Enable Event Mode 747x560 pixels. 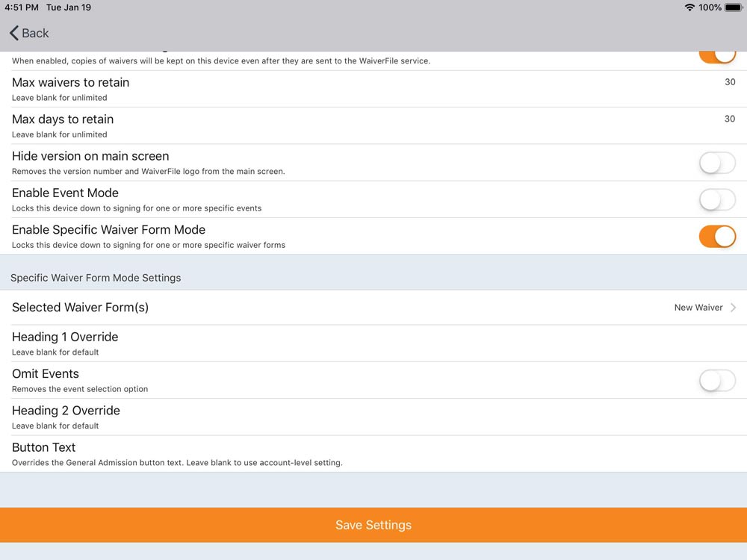pyautogui.click(x=716, y=199)
